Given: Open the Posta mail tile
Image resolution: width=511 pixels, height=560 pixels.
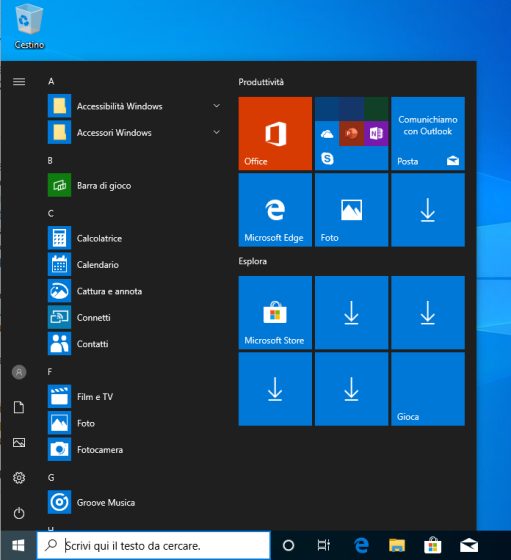Looking at the screenshot, I should (428, 133).
